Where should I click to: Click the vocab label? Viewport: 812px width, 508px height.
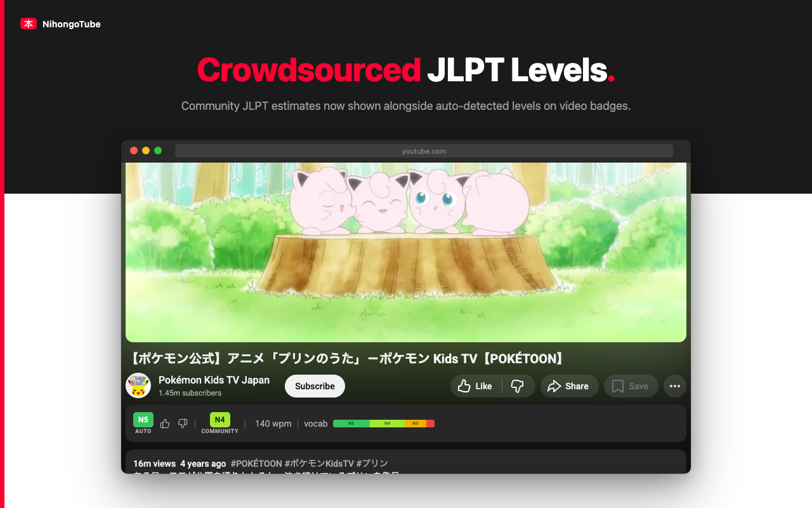point(316,424)
